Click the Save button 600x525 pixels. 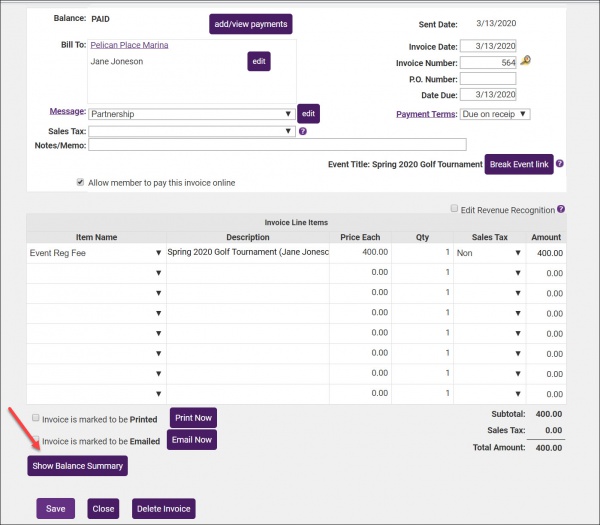point(56,508)
